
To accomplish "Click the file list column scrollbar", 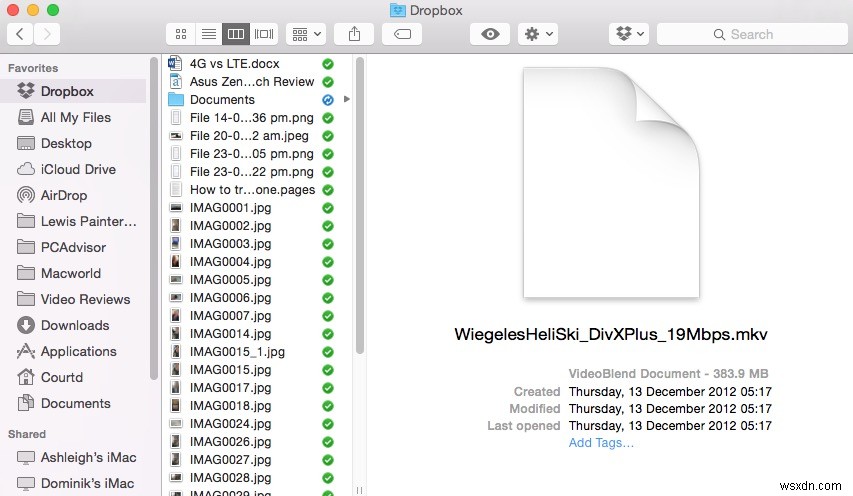I will point(359,206).
